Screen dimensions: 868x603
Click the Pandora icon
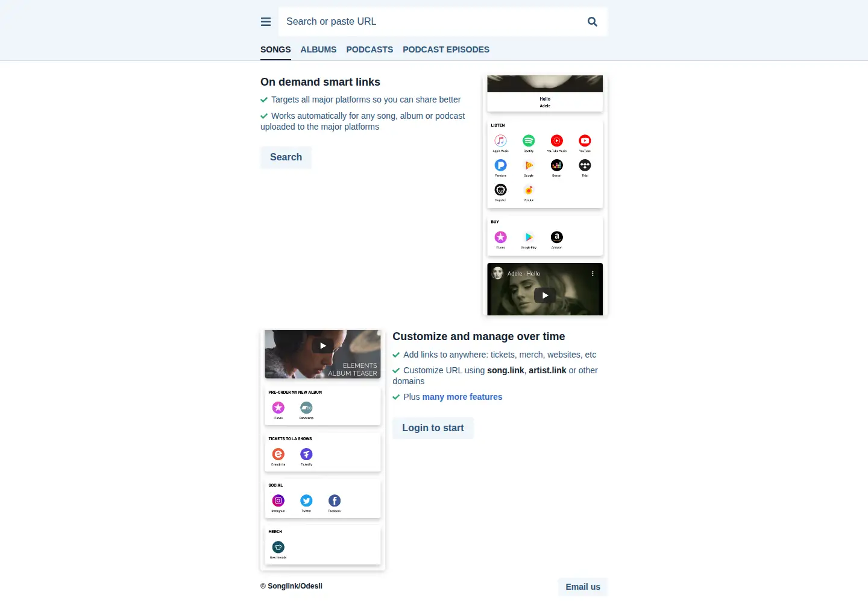(500, 165)
